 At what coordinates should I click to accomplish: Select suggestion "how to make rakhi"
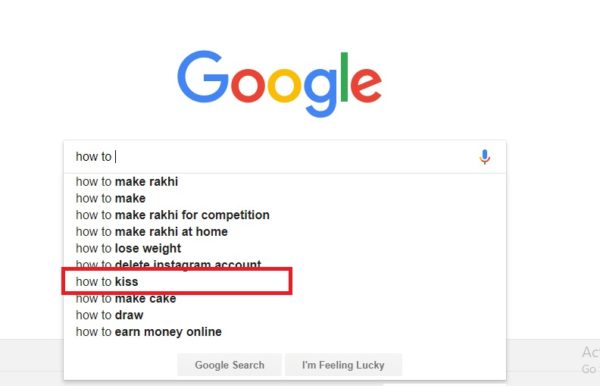(285, 182)
